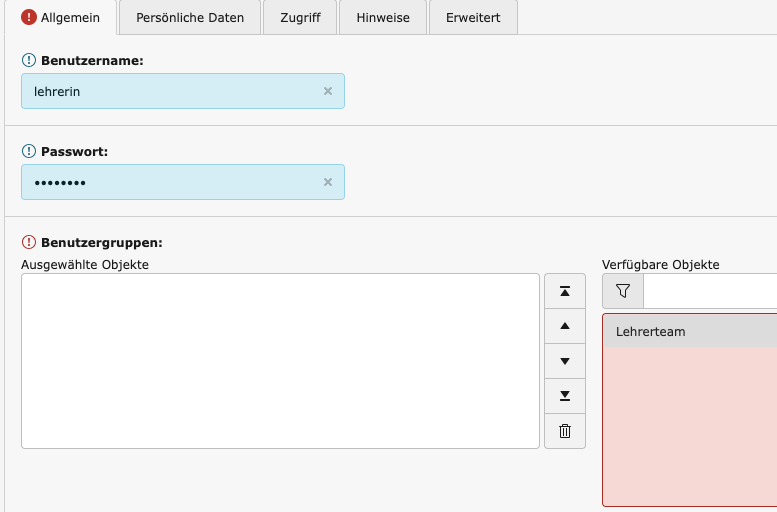Focus the available objects filter field
The height and width of the screenshot is (512, 777).
[x=710, y=291]
